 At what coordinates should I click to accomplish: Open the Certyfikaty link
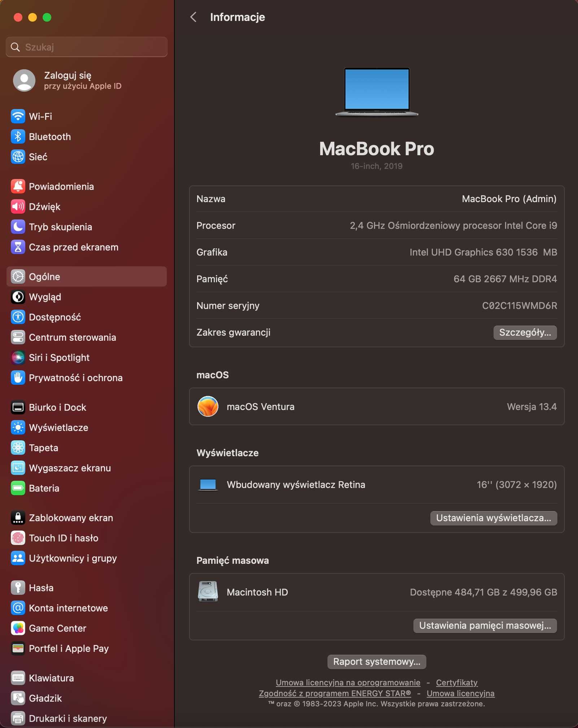point(457,683)
